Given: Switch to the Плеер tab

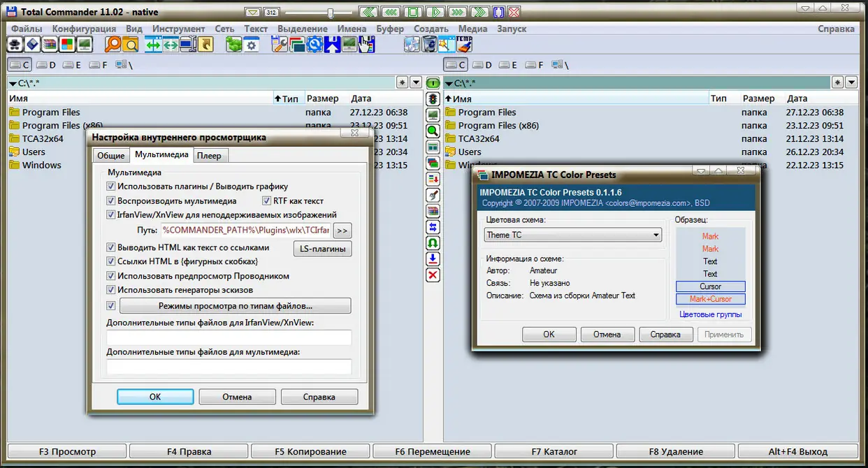Looking at the screenshot, I should [x=209, y=156].
